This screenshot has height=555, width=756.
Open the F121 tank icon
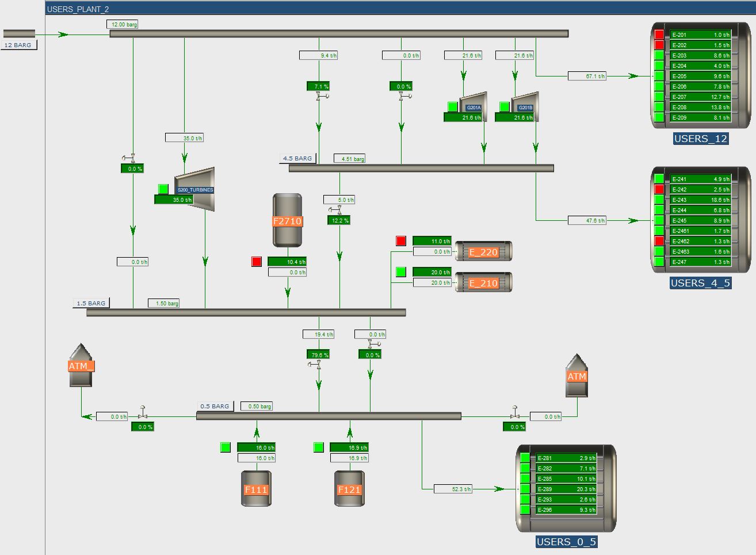349,489
